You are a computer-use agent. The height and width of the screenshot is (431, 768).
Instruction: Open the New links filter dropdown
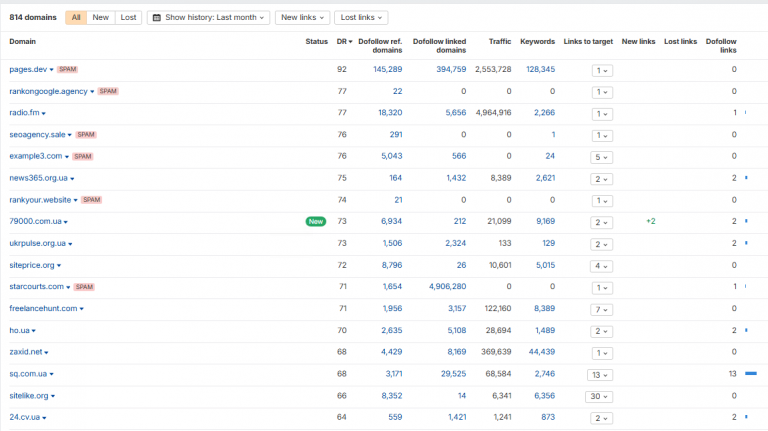click(302, 18)
